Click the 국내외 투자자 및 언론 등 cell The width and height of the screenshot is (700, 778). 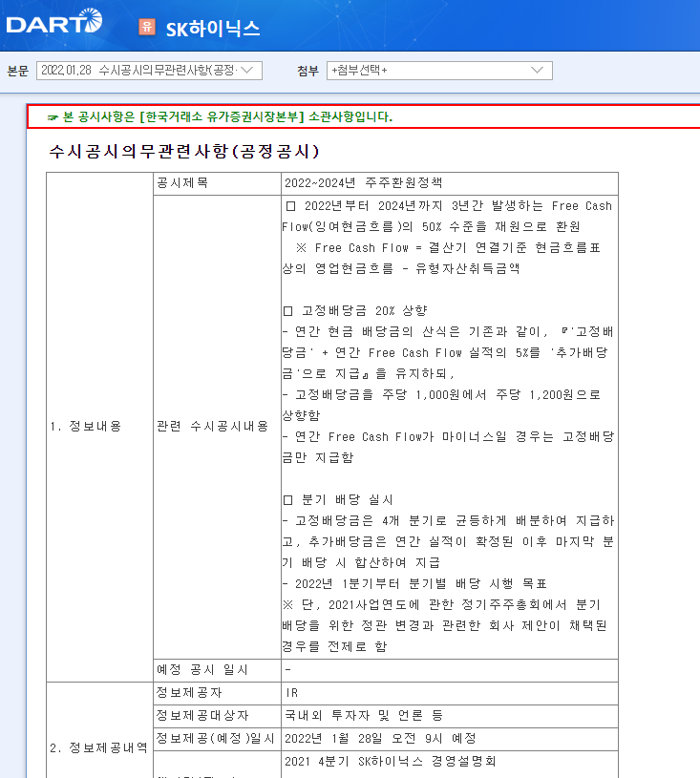[450, 716]
